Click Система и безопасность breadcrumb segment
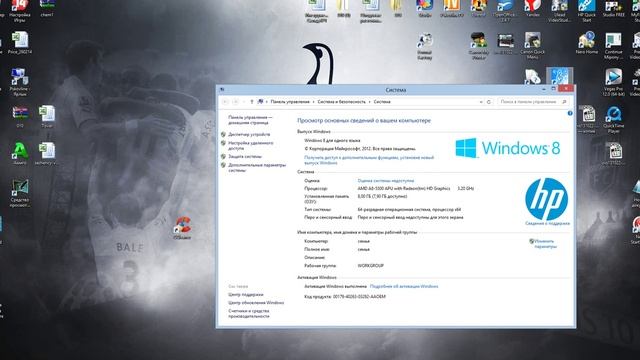640x360 pixels. [341, 102]
